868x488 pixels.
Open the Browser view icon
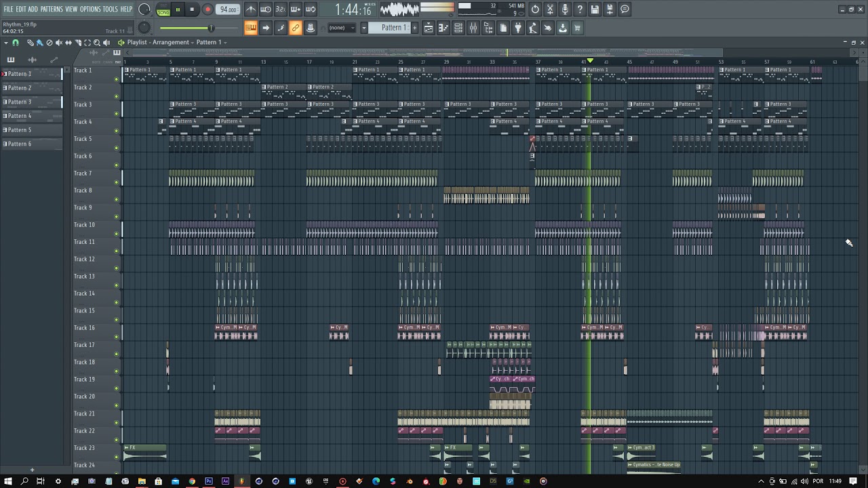tap(488, 28)
